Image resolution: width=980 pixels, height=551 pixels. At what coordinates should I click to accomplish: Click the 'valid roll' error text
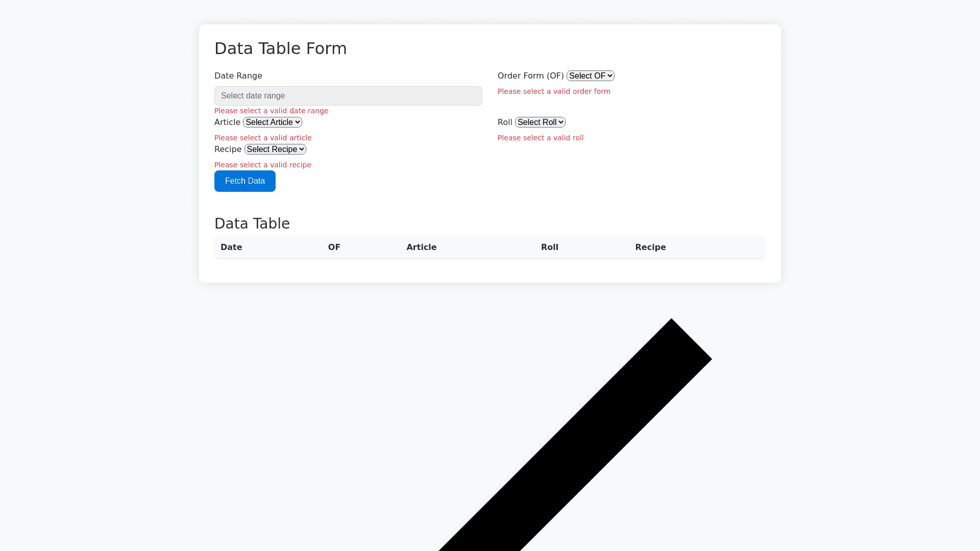[540, 138]
